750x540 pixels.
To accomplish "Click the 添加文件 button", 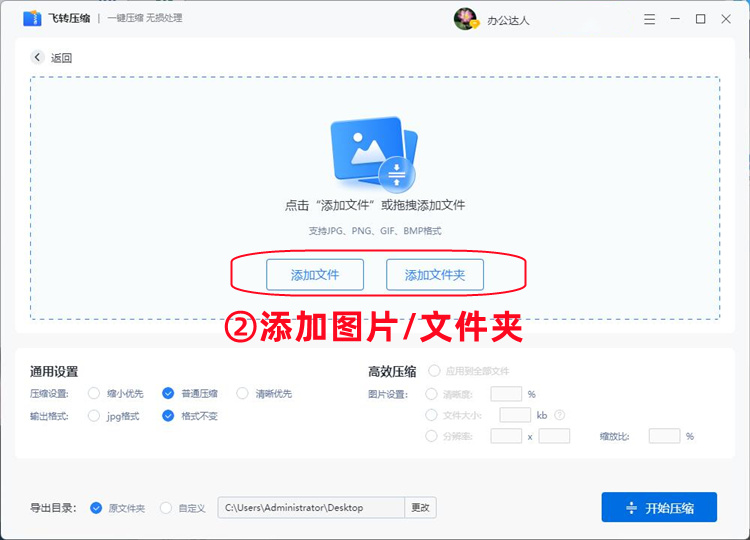I will point(315,275).
